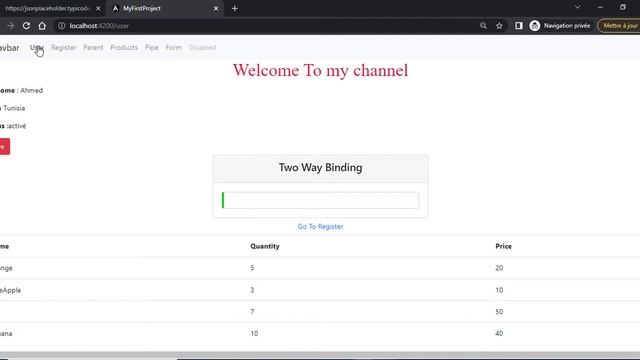Click the Navbar brand link
The width and height of the screenshot is (640, 360).
pyautogui.click(x=9, y=48)
